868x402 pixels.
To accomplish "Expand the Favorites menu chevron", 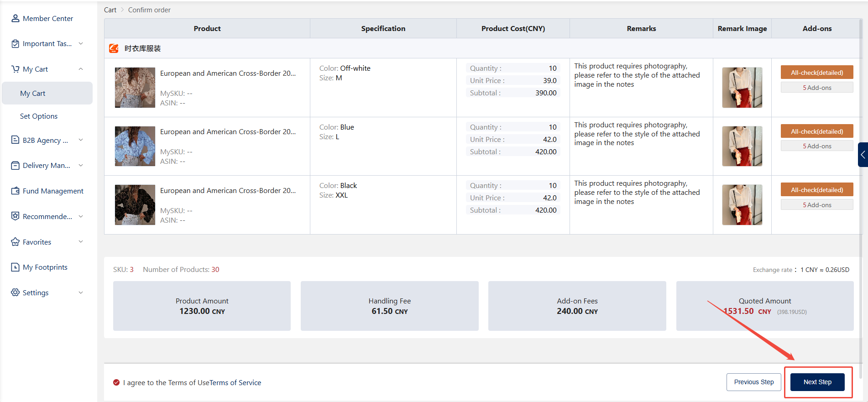I will 81,241.
